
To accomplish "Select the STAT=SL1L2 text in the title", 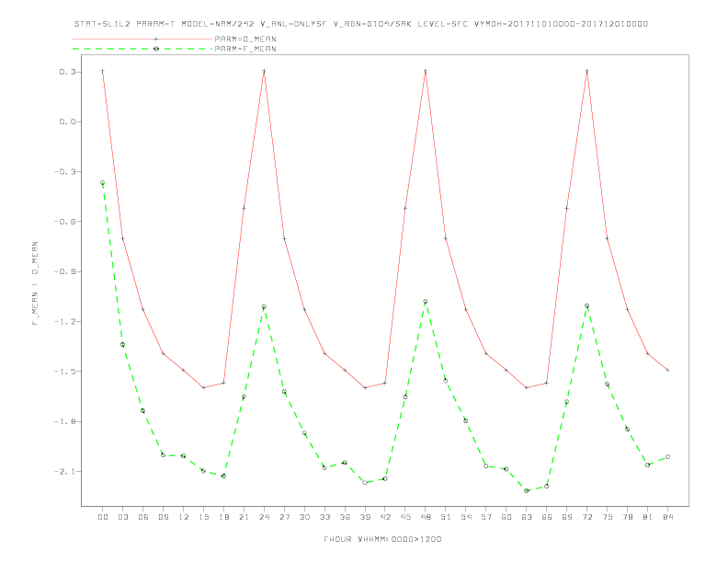I will pyautogui.click(x=102, y=24).
